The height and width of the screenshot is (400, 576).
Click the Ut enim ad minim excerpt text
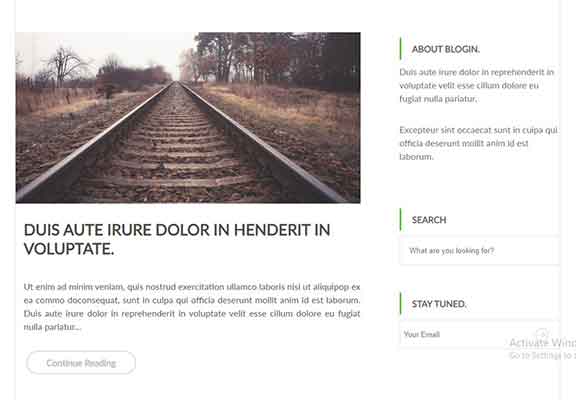point(192,307)
